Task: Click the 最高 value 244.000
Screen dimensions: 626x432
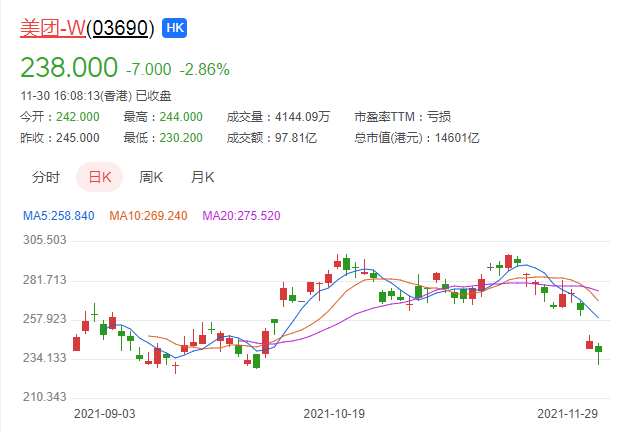Action: 181,117
